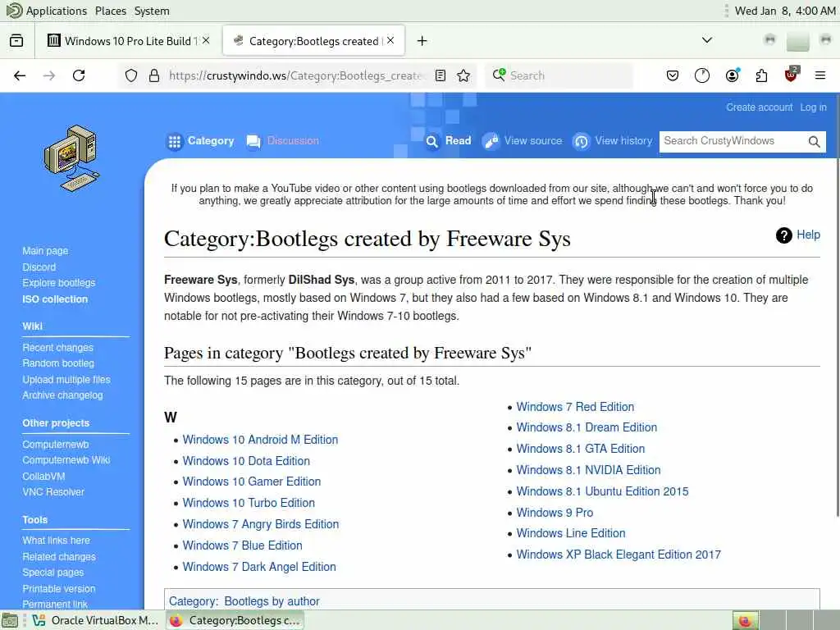The image size is (840, 630).
Task: Open the Firefox hamburger menu
Action: (820, 75)
